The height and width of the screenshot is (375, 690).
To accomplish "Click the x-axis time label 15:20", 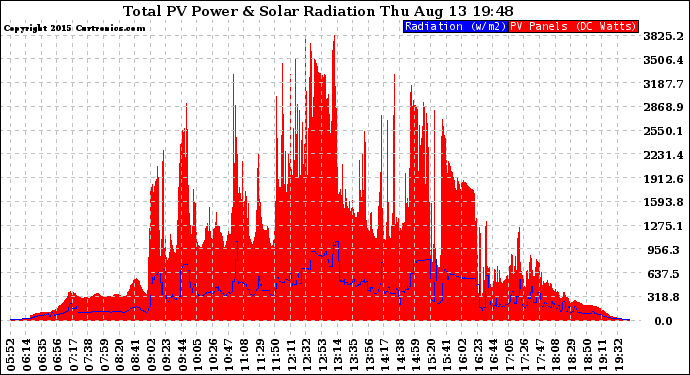I will point(430,355).
